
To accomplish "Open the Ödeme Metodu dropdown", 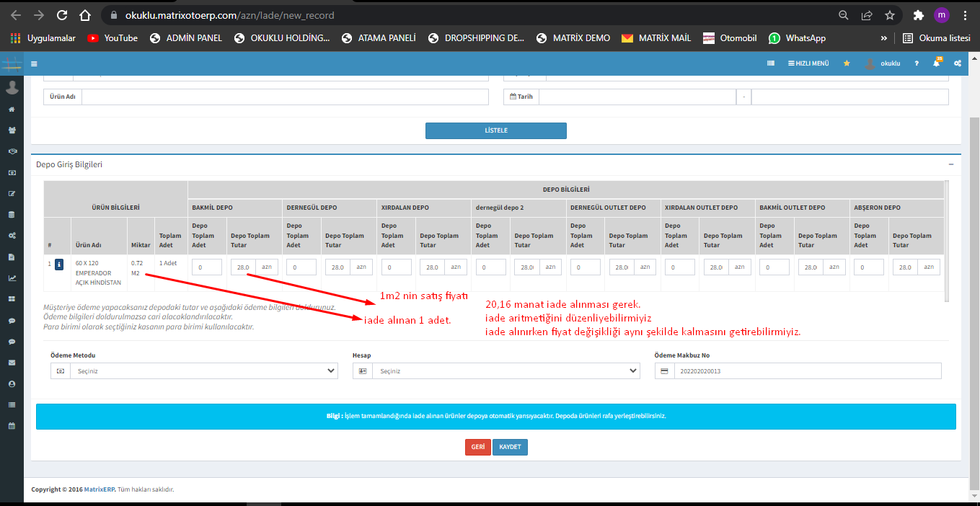I will (194, 370).
